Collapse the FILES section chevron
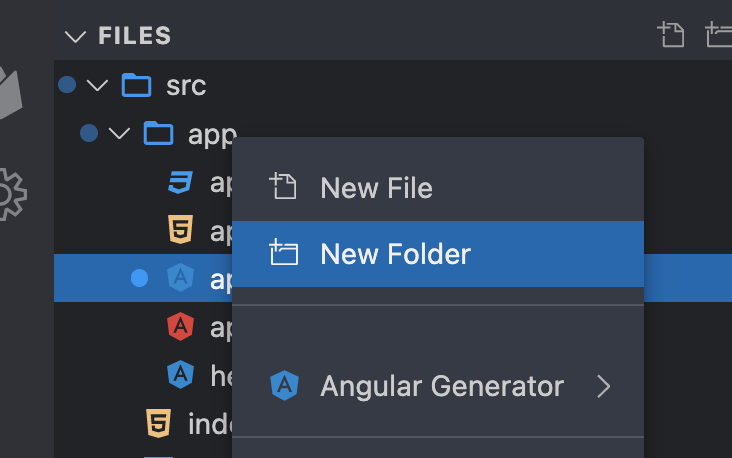Image resolution: width=732 pixels, height=458 pixels. (75, 36)
